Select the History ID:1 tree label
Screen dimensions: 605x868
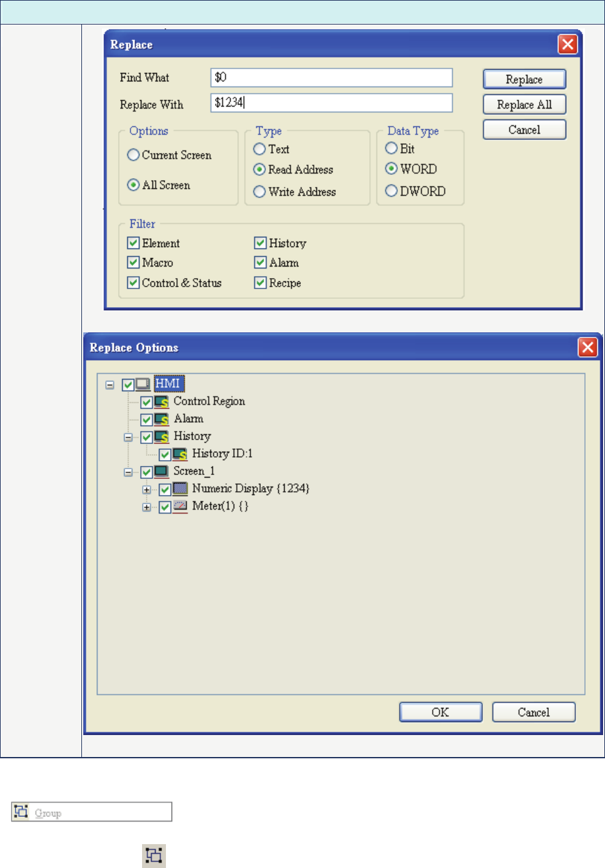[x=222, y=453]
